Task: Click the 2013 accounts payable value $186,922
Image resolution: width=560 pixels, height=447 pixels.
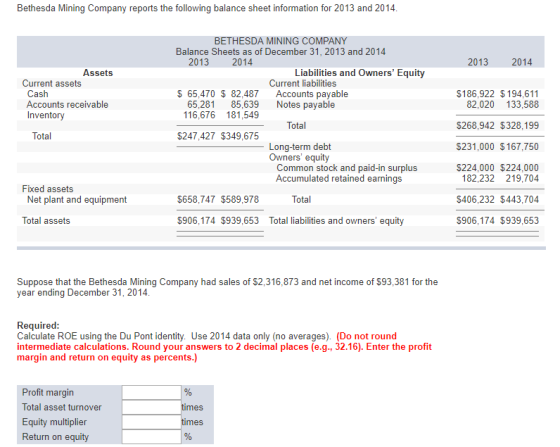Action: tap(475, 94)
